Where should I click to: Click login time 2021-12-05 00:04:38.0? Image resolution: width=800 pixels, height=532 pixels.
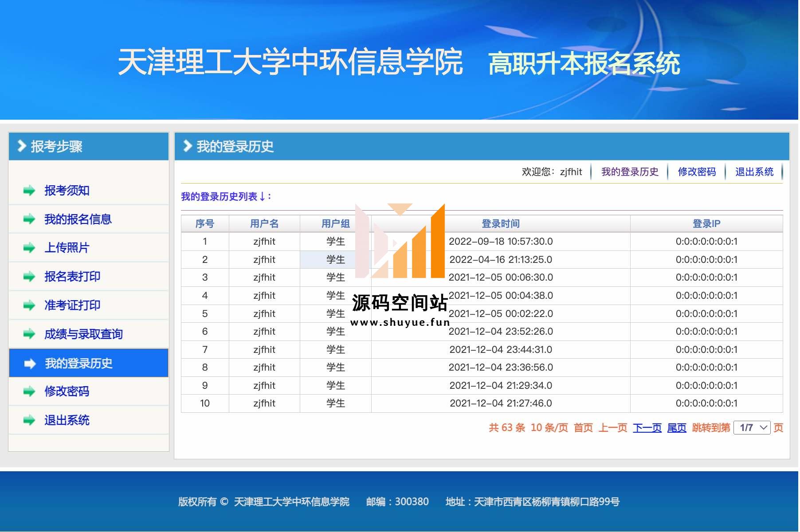coord(501,296)
